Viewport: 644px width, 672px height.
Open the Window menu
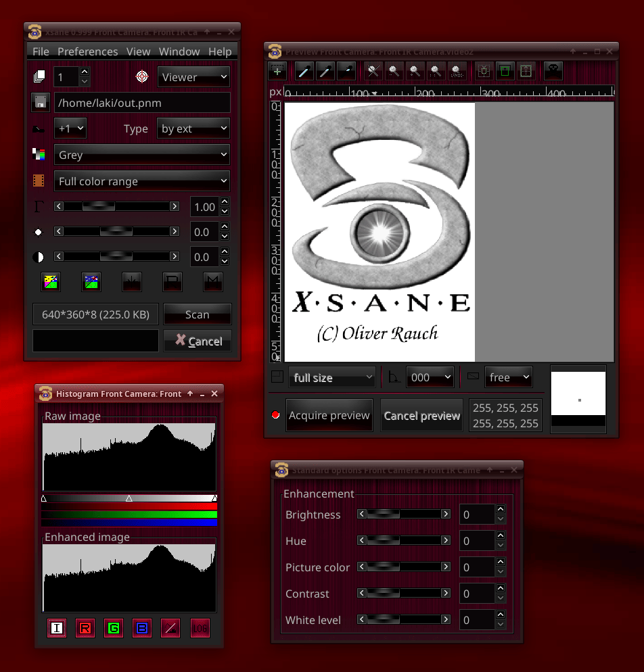tap(179, 51)
